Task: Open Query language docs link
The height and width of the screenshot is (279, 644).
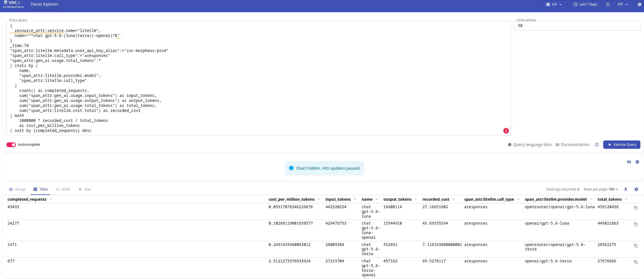Action: [530, 145]
